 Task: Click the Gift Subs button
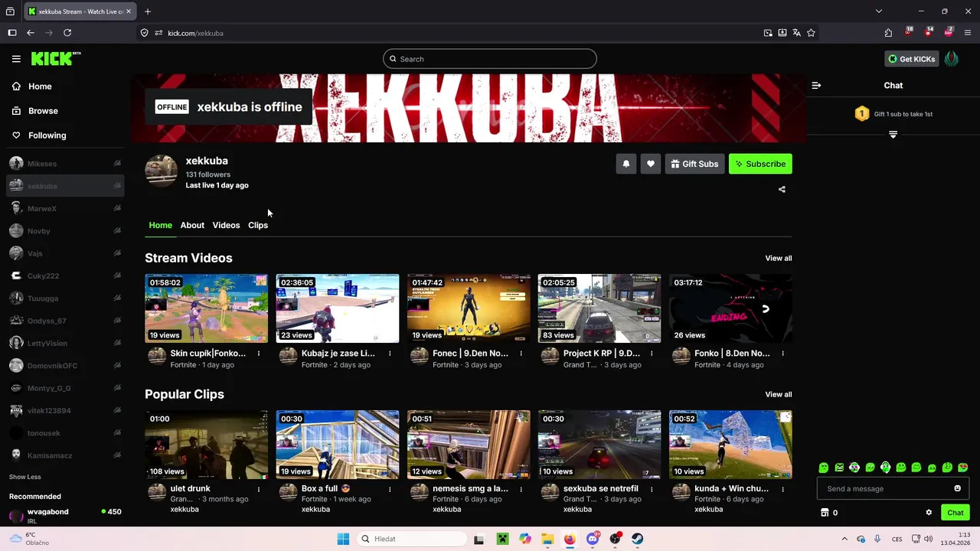click(x=694, y=164)
